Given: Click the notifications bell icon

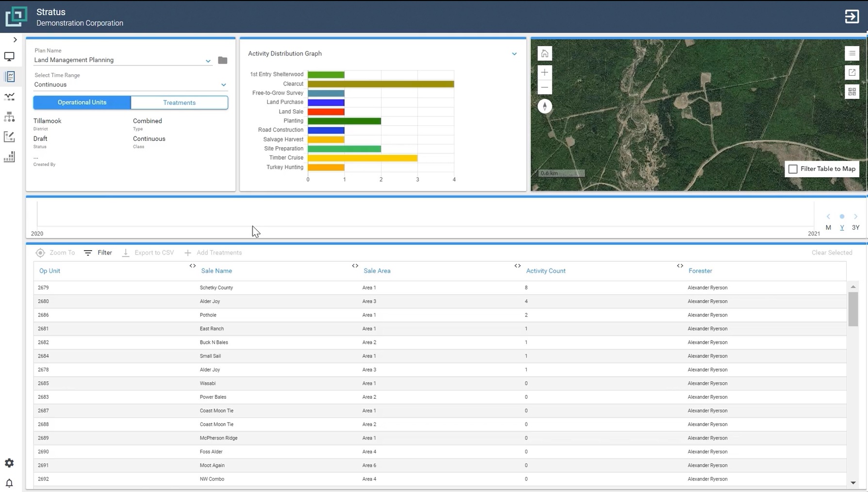Looking at the screenshot, I should (9, 483).
